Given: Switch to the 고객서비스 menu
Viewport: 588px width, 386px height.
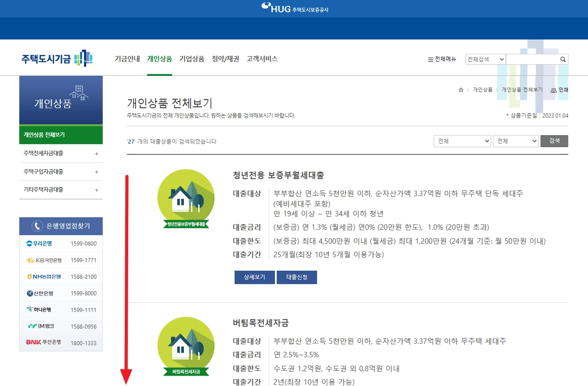Looking at the screenshot, I should tap(262, 58).
